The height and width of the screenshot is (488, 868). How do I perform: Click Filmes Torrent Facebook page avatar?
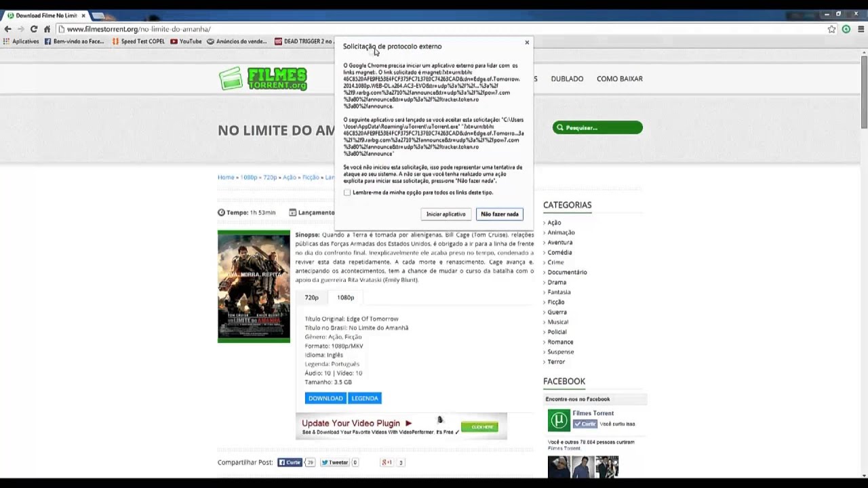pos(559,420)
